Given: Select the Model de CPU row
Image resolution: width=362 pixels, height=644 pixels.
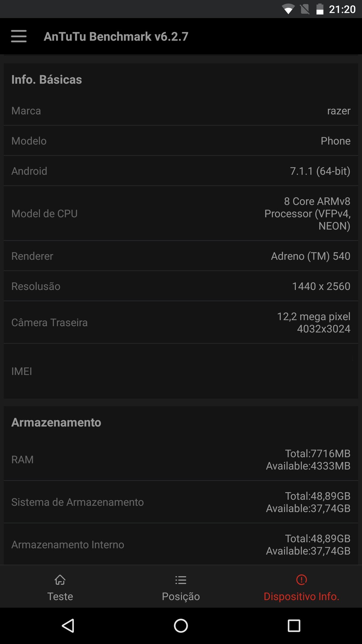Looking at the screenshot, I should coord(181,214).
